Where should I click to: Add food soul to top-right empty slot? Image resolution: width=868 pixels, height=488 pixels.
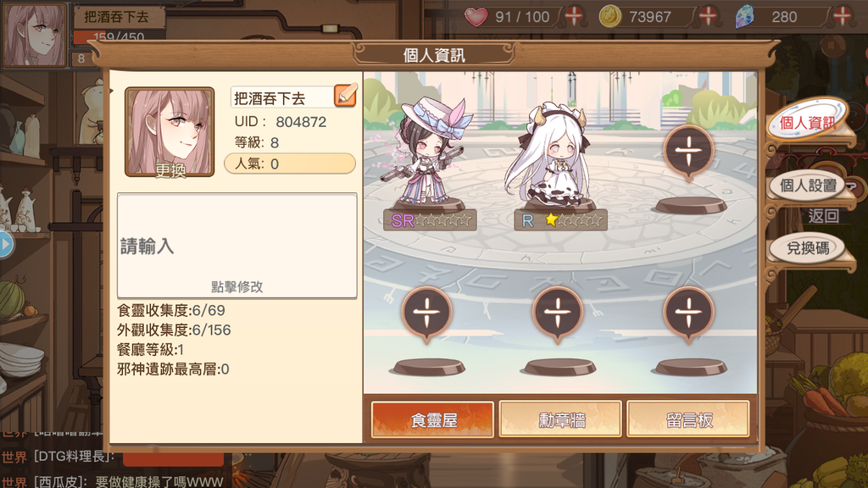688,152
